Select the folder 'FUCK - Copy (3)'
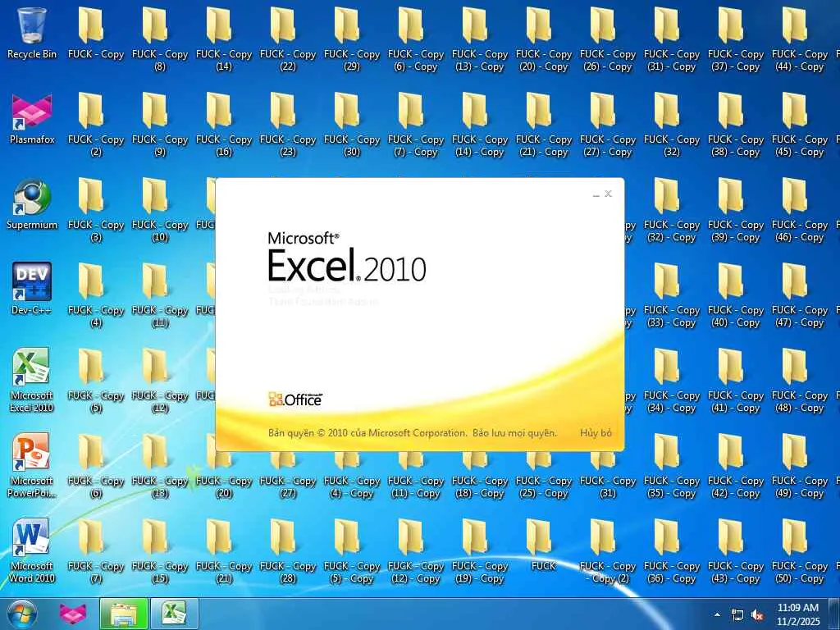This screenshot has height=630, width=840. tap(96, 209)
